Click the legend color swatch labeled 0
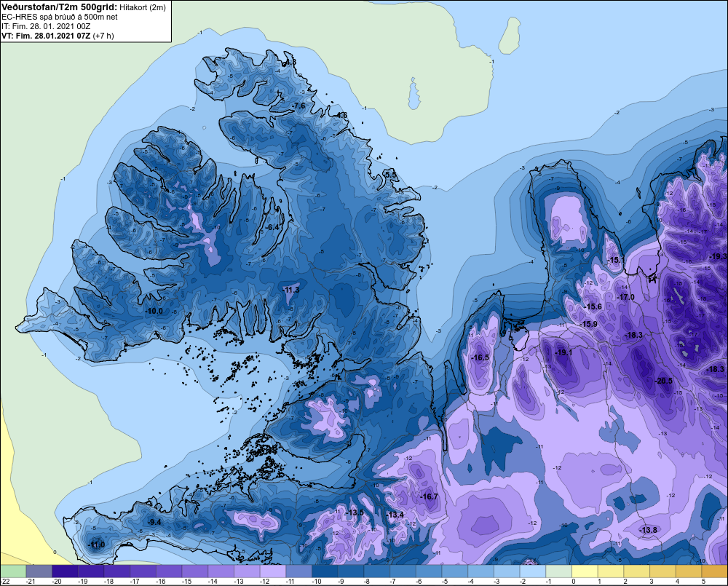Viewport: 728px width, 586px height. click(585, 571)
